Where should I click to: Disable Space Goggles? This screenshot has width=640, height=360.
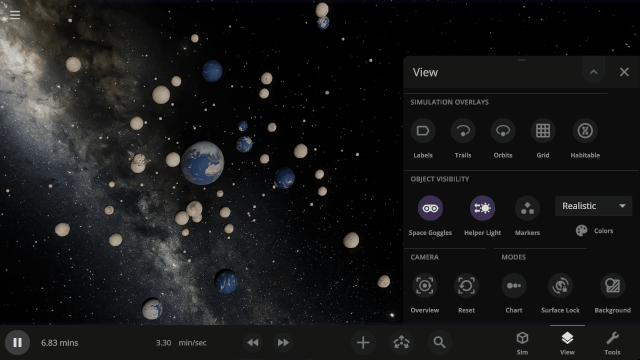pos(430,208)
